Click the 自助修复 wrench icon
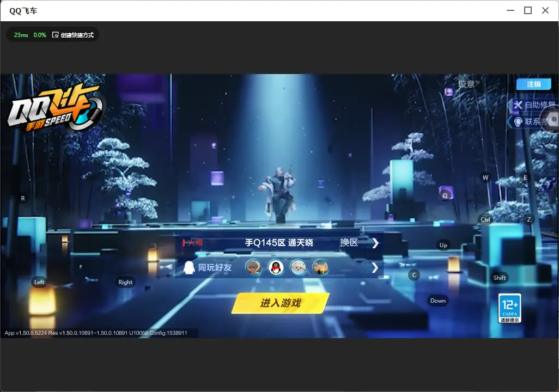The height and width of the screenshot is (392, 559). pos(518,105)
